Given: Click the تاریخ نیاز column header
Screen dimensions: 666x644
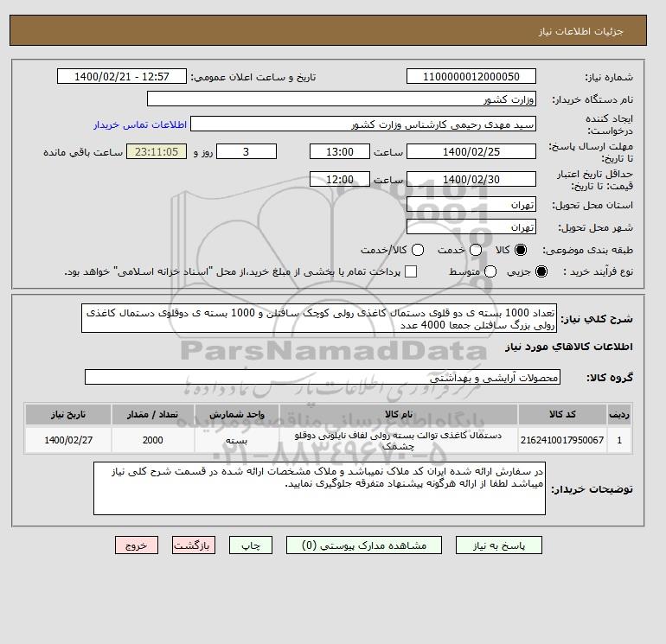Looking at the screenshot, I should (68, 414).
